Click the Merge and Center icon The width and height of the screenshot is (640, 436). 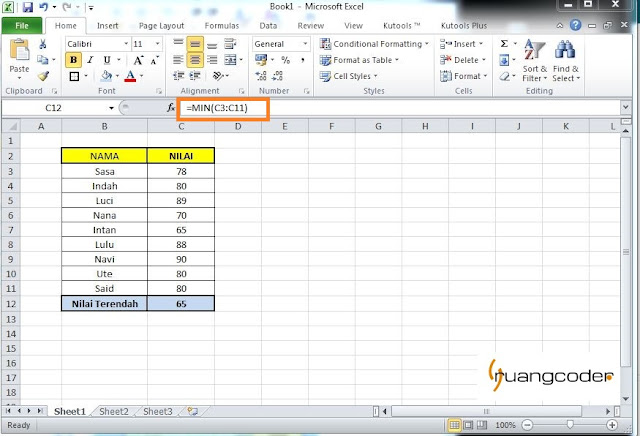pos(230,60)
